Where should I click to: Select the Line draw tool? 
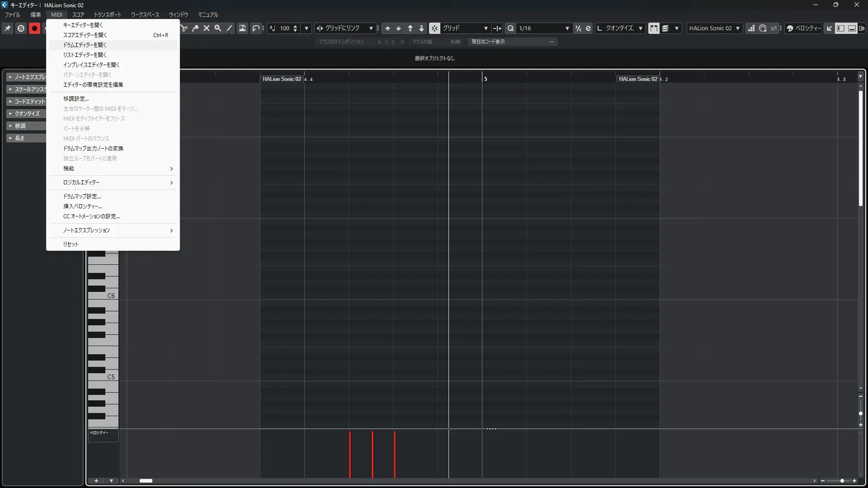(230, 28)
